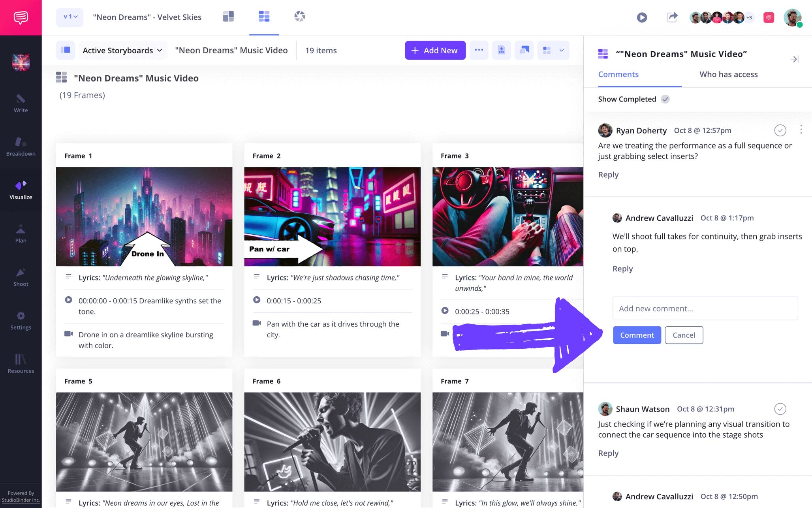Click the aperture icon in the top header

(299, 17)
